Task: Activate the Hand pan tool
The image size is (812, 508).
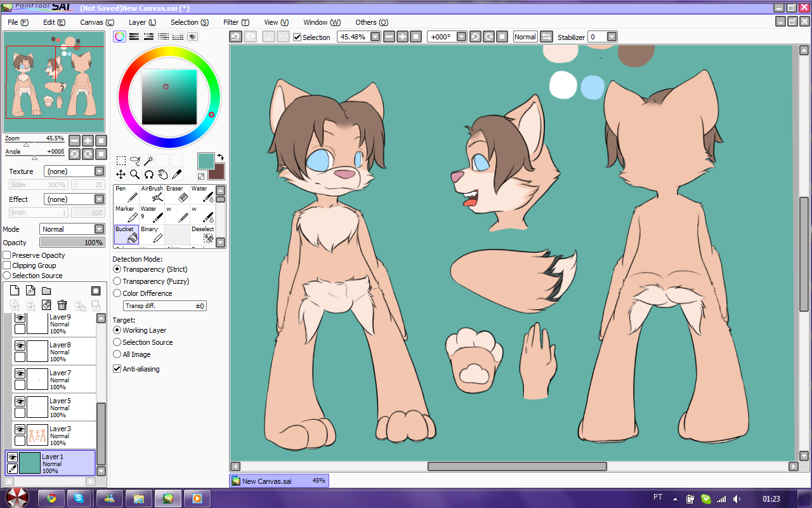Action: click(162, 175)
